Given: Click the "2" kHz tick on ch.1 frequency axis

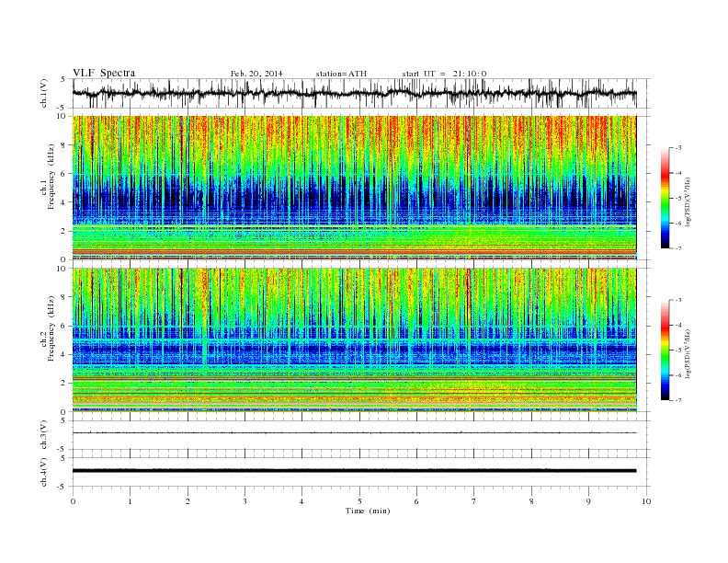Looking at the screenshot, I should click(63, 231).
